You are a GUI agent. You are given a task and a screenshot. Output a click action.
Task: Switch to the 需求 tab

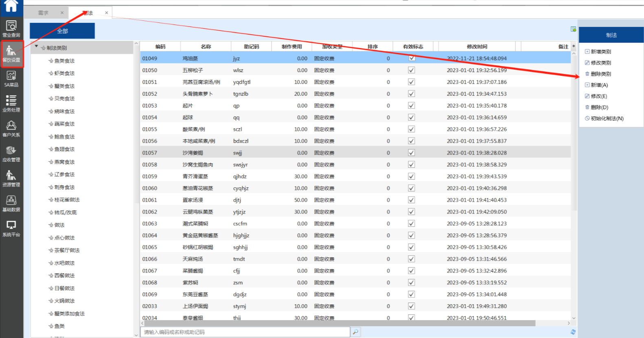click(44, 13)
